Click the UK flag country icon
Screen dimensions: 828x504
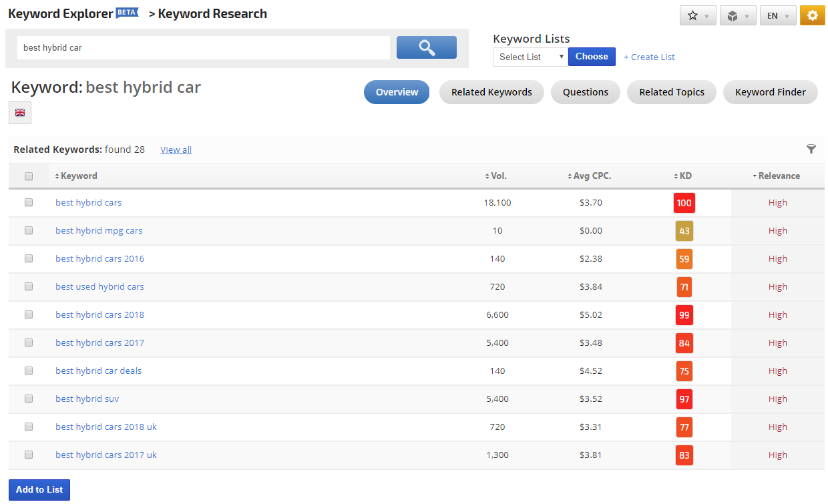pos(20,113)
